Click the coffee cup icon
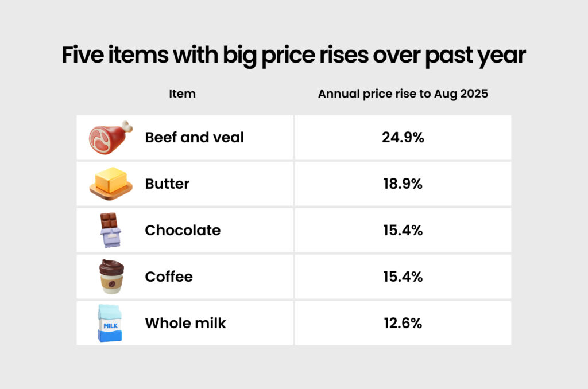The width and height of the screenshot is (588, 389). click(110, 277)
